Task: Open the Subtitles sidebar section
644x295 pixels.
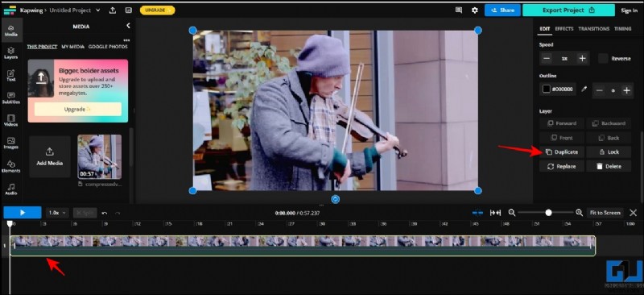Action: coord(11,98)
